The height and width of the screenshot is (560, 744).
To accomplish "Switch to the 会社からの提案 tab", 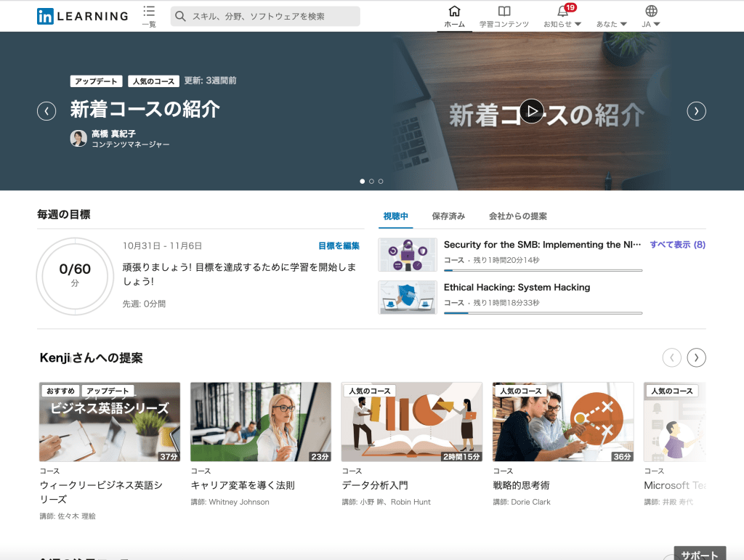I will [x=517, y=216].
